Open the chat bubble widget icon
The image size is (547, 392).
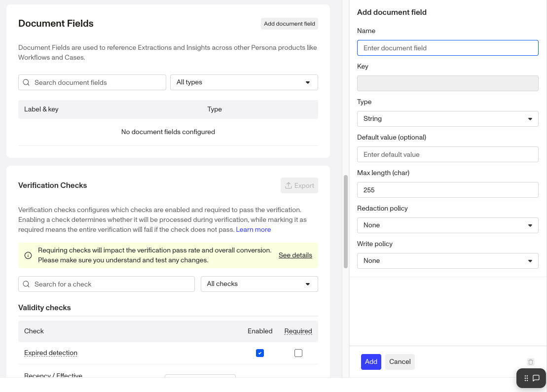click(536, 378)
